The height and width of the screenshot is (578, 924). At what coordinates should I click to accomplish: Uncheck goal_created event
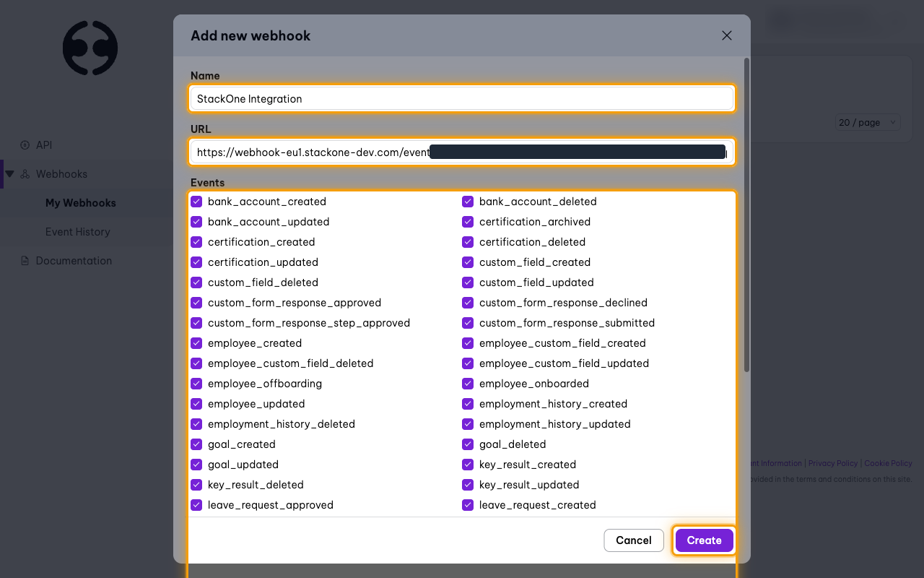[x=196, y=444]
